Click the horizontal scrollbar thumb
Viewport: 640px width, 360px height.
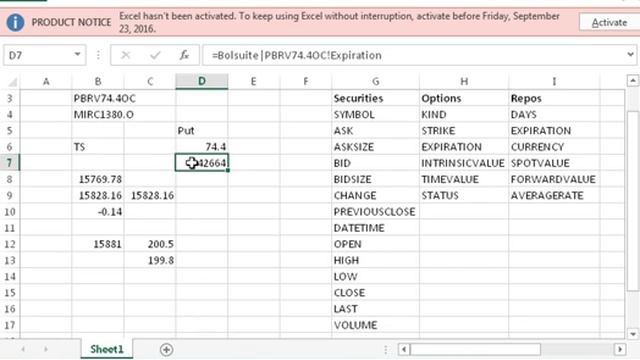[475, 349]
